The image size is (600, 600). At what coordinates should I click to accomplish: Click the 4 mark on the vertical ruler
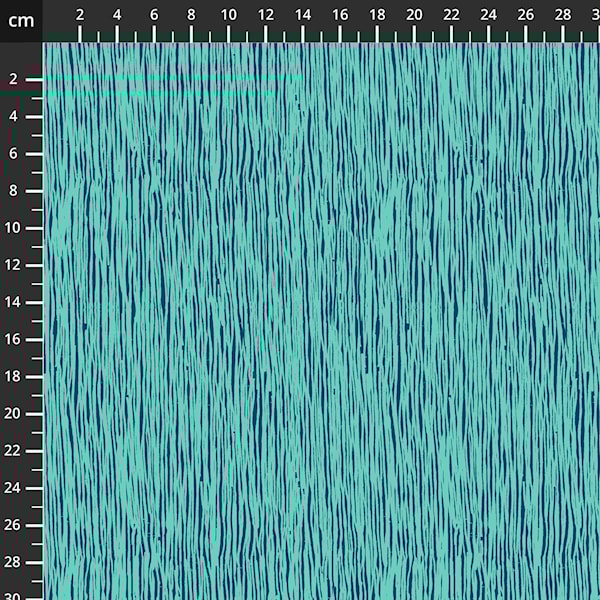[x=13, y=116]
